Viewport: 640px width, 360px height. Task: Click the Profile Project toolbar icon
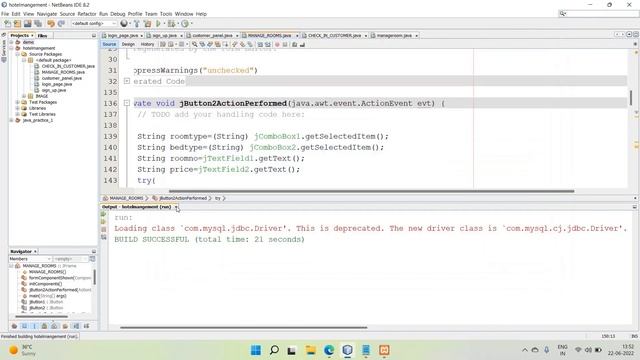pyautogui.click(x=185, y=24)
